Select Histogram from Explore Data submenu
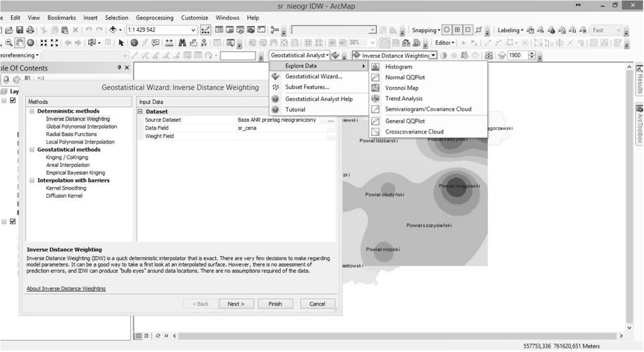Image resolution: width=644 pixels, height=352 pixels. 428,67
